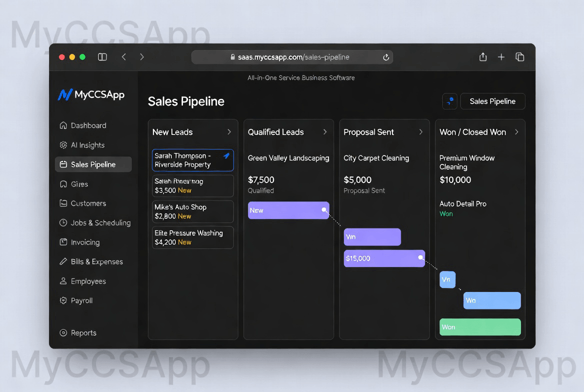This screenshot has height=392, width=584.
Task: Click the $10,000 value in Won column
Action: pyautogui.click(x=455, y=180)
